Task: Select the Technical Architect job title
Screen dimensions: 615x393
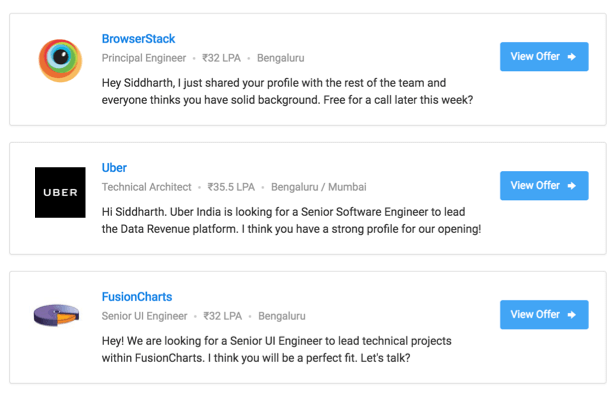Action: coord(147,187)
